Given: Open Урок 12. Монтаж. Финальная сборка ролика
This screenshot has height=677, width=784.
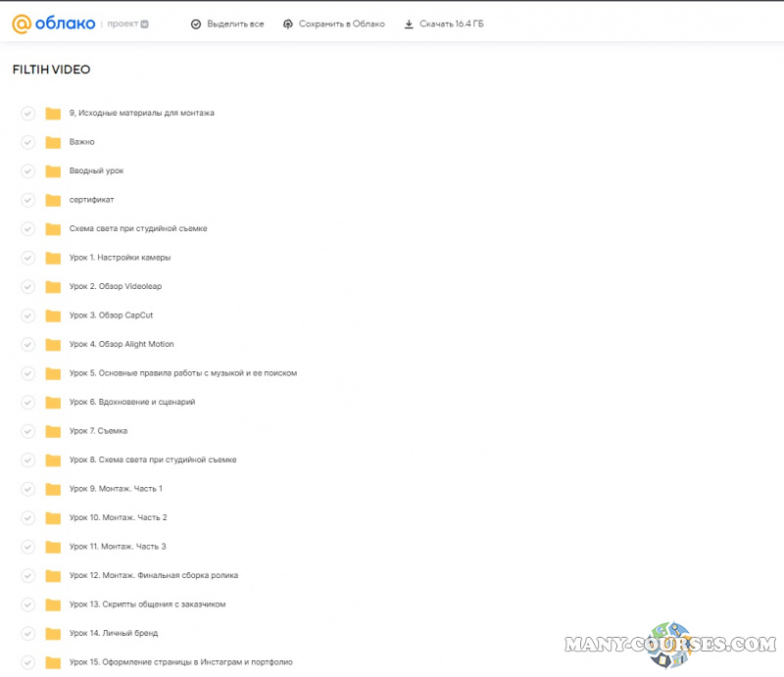Looking at the screenshot, I should [153, 575].
